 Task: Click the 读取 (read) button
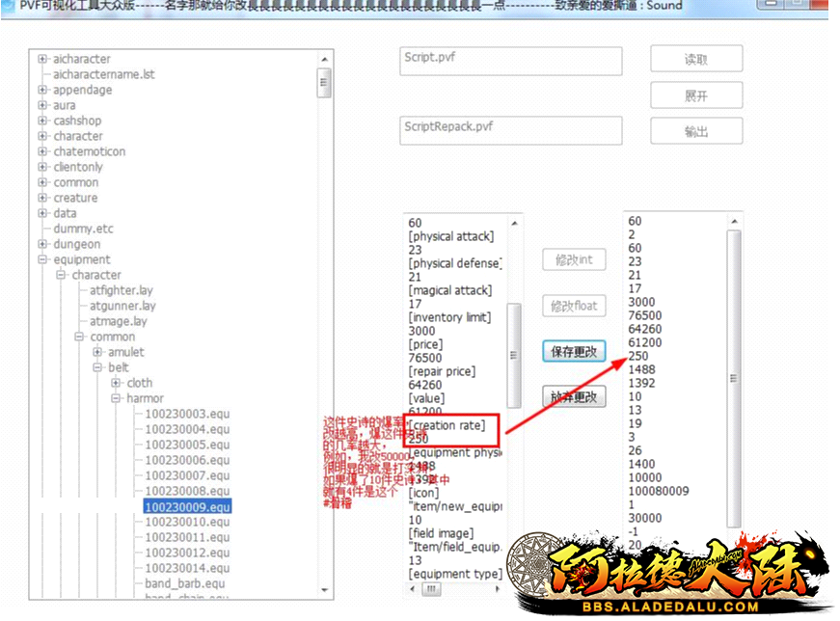pyautogui.click(x=695, y=59)
